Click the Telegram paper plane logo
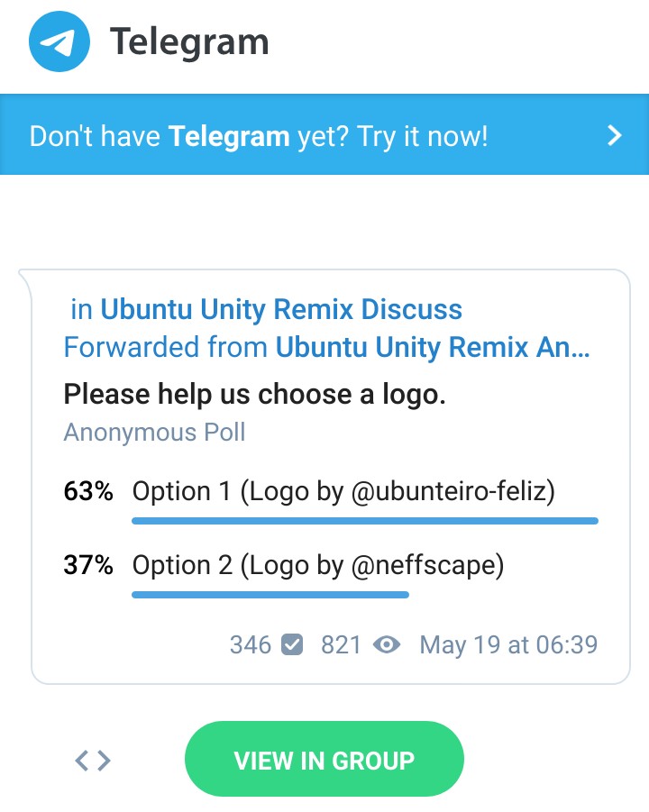 click(x=59, y=41)
